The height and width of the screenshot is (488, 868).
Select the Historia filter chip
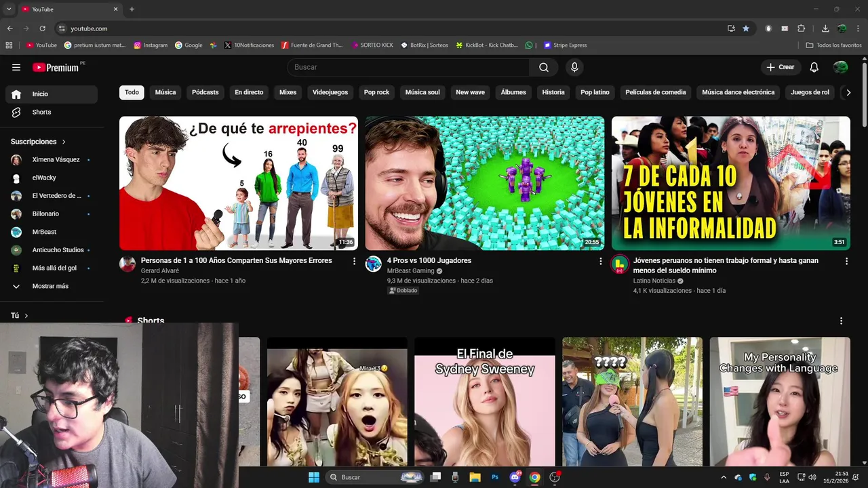pyautogui.click(x=553, y=92)
